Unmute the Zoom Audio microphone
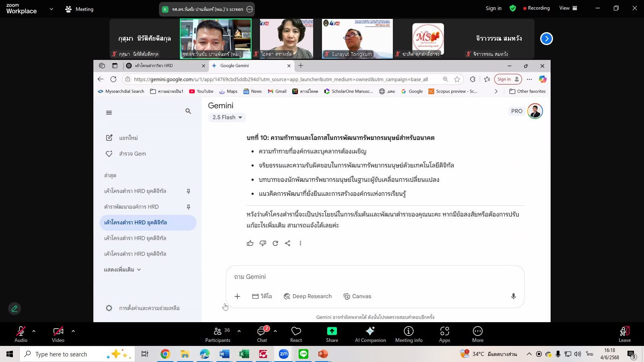This screenshot has height=362, width=644. point(21,334)
